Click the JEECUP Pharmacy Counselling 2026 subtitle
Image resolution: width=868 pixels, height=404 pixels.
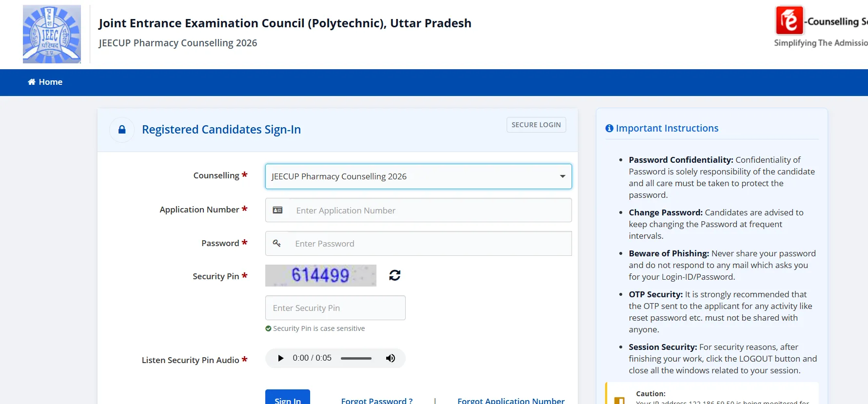[178, 43]
